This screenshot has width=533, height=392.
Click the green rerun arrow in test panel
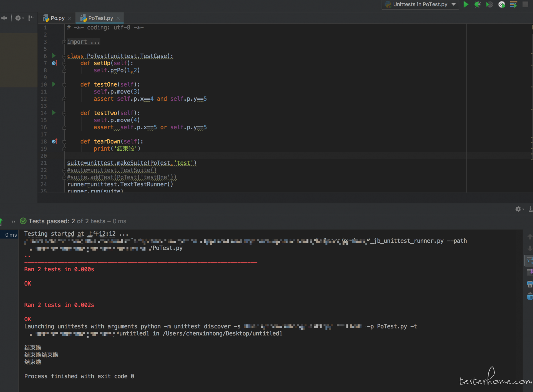[1, 221]
